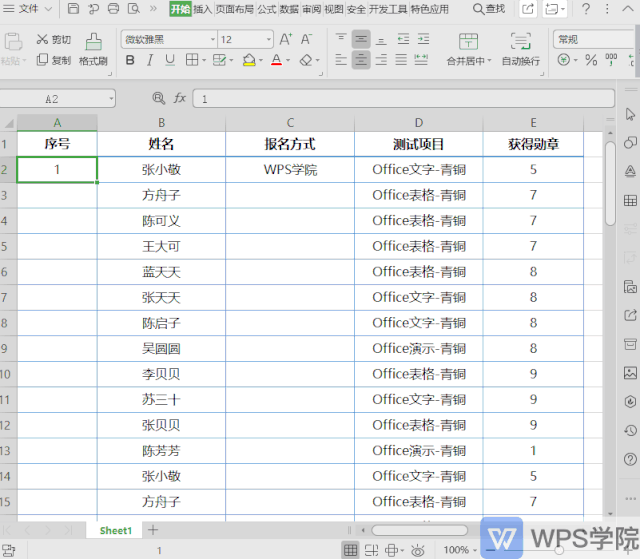Align text to the left
640x559 pixels.
341,60
